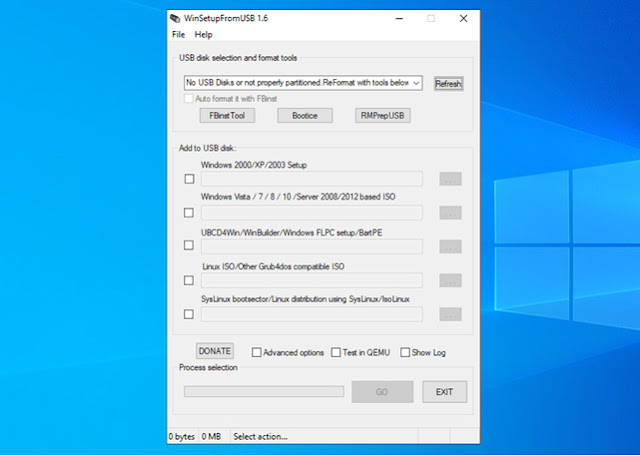Screen dimensions: 640x456
Task: Toggle Auto format it with FBinst checkbox
Action: click(188, 99)
